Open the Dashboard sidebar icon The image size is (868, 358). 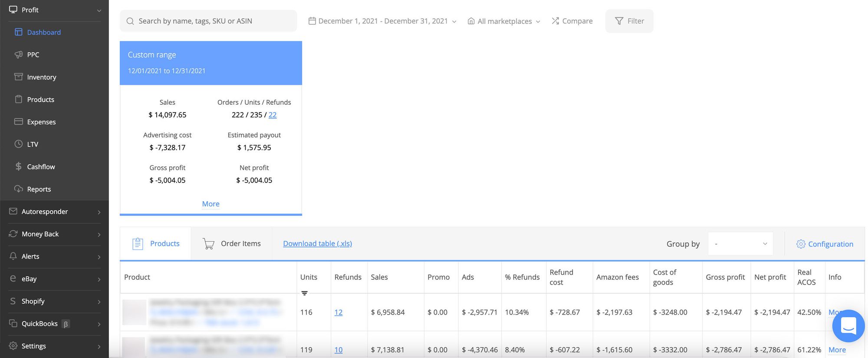[18, 32]
